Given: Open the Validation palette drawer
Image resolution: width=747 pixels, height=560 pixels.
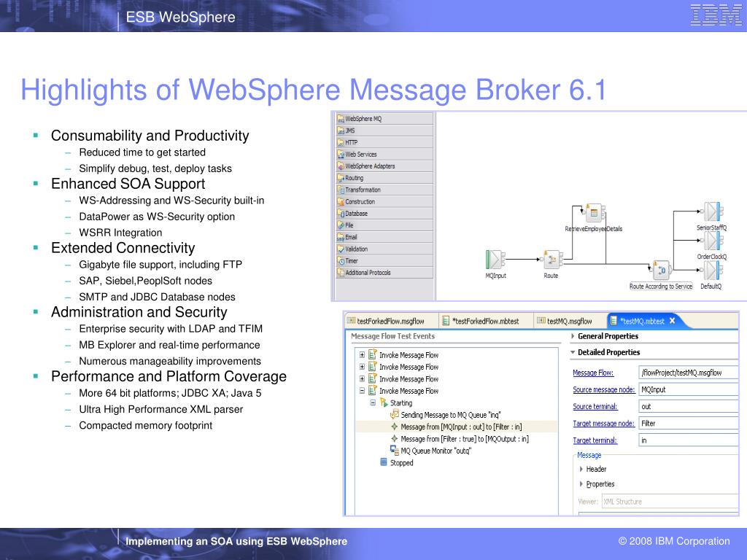Looking at the screenshot, I should 384,249.
